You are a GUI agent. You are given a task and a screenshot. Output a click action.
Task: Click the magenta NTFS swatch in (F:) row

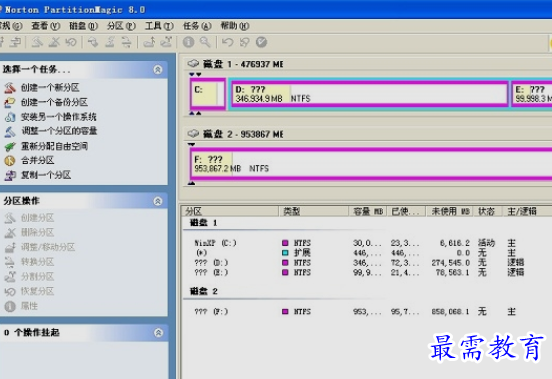tap(285, 311)
